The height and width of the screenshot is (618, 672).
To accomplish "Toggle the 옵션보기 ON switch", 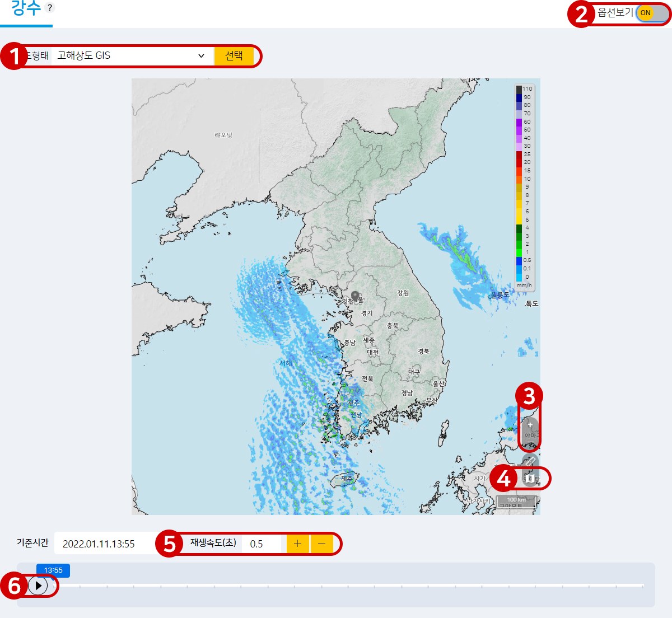I will (652, 13).
